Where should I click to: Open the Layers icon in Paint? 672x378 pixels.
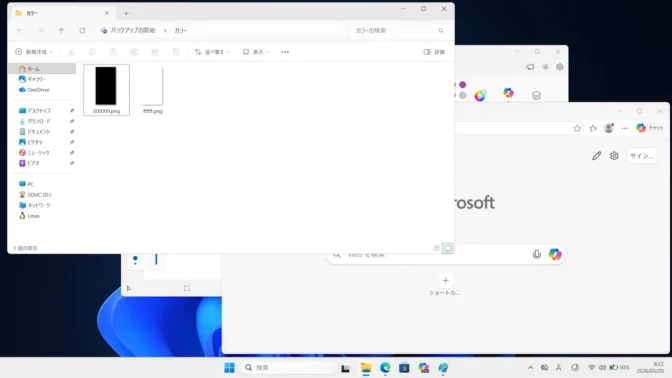536,95
